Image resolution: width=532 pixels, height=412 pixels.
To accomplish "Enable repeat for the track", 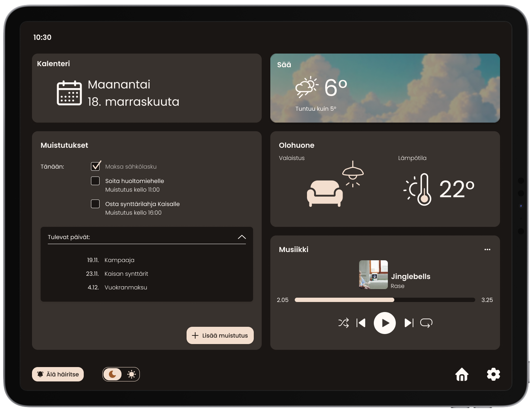I will click(426, 323).
